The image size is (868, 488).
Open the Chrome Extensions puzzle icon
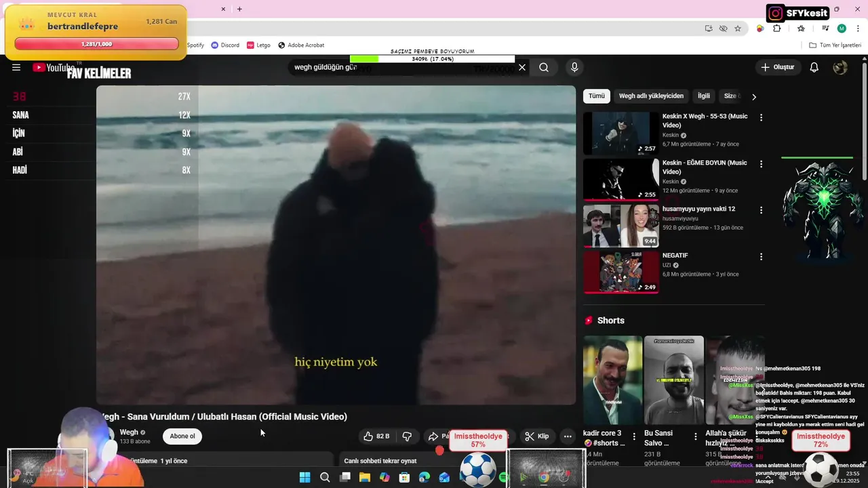click(777, 28)
